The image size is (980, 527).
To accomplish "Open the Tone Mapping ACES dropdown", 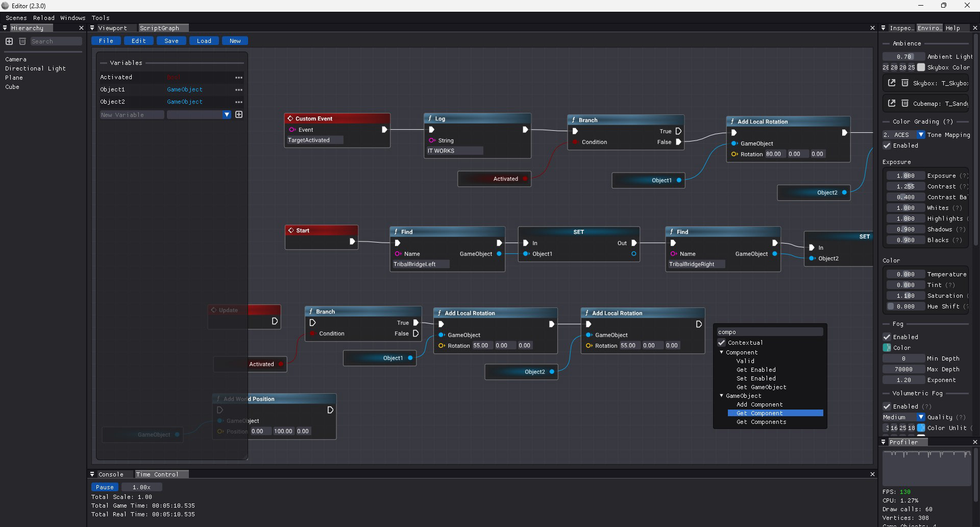I will (920, 135).
